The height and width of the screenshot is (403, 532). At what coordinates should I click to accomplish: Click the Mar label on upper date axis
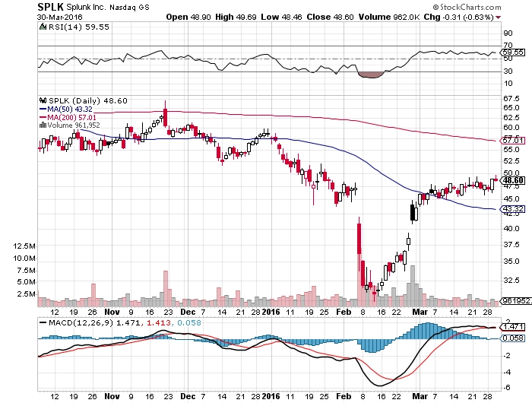(x=420, y=312)
